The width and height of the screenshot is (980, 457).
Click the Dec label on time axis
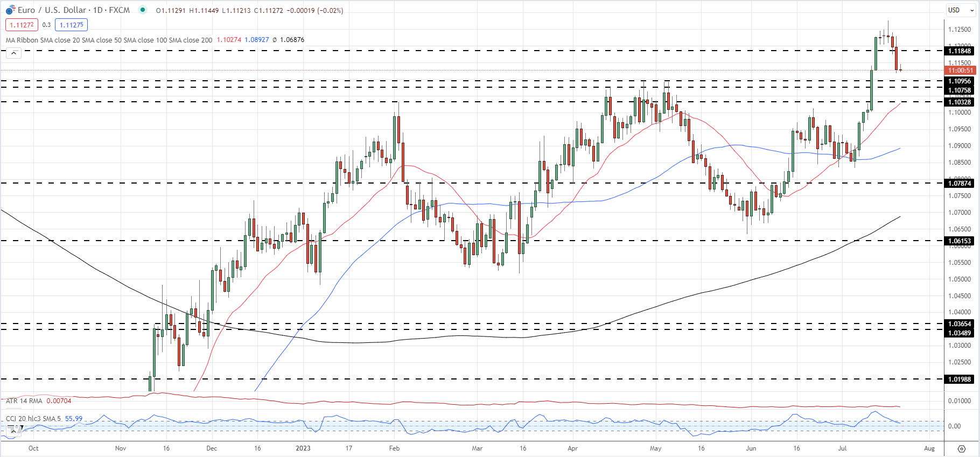(212, 448)
